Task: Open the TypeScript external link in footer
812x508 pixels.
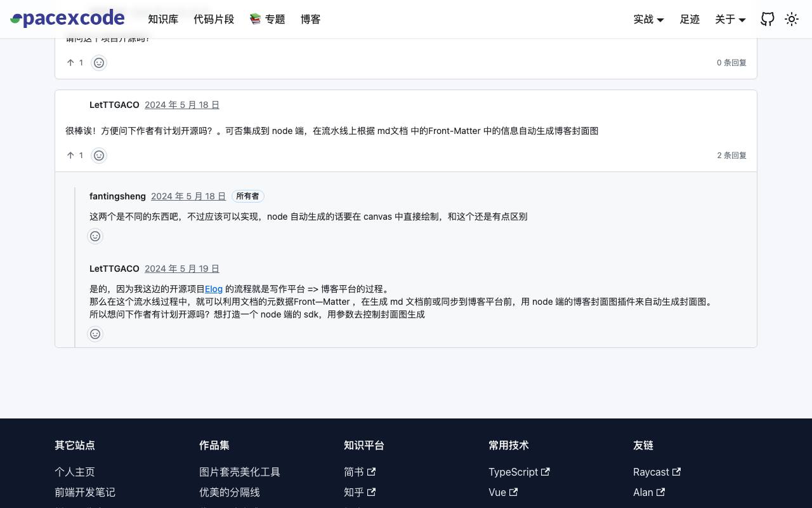Action: pyautogui.click(x=519, y=472)
